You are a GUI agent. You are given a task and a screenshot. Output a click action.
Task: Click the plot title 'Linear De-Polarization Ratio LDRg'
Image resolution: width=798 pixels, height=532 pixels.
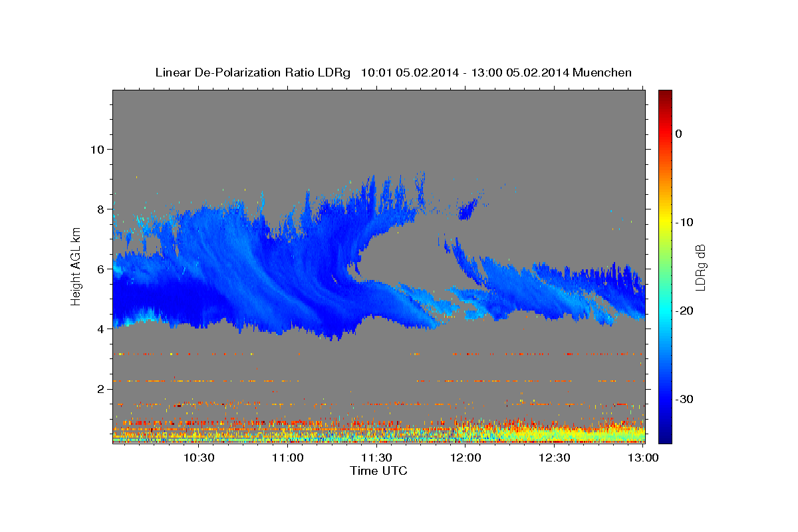point(253,72)
